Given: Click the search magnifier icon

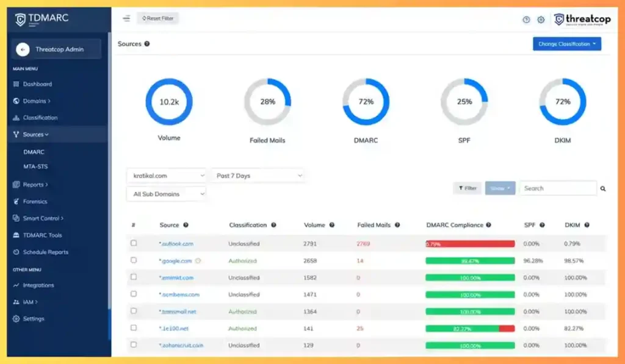Looking at the screenshot, I should pyautogui.click(x=603, y=189).
